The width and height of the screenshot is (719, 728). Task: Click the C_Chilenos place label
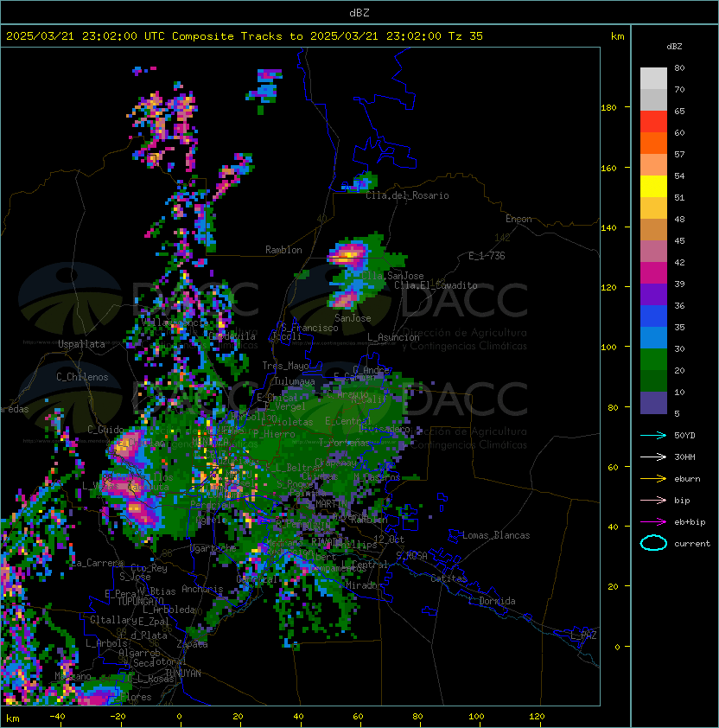click(82, 377)
